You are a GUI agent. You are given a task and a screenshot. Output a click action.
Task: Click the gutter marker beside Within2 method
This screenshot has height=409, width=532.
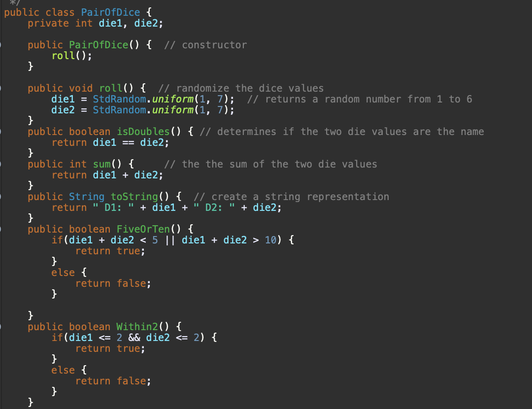click(1, 327)
